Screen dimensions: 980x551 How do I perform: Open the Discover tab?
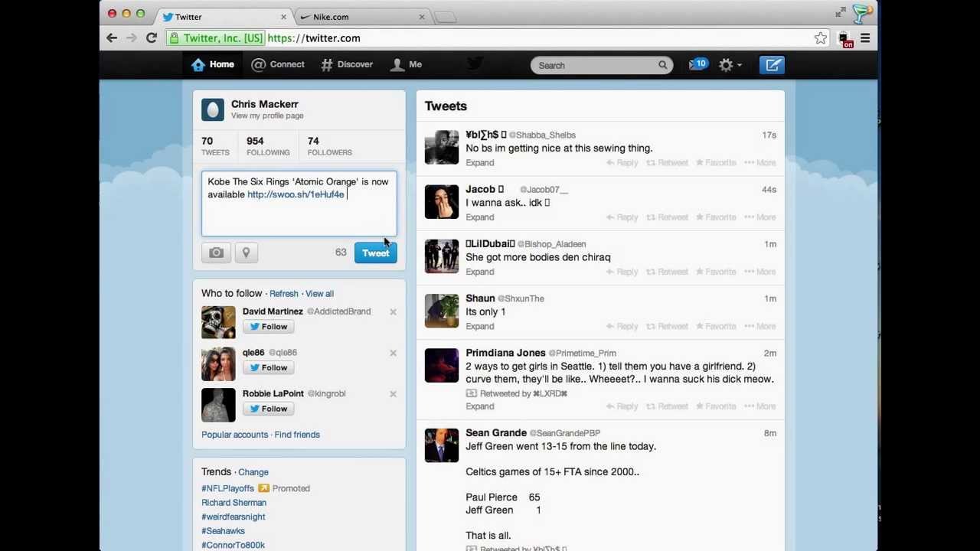click(347, 64)
